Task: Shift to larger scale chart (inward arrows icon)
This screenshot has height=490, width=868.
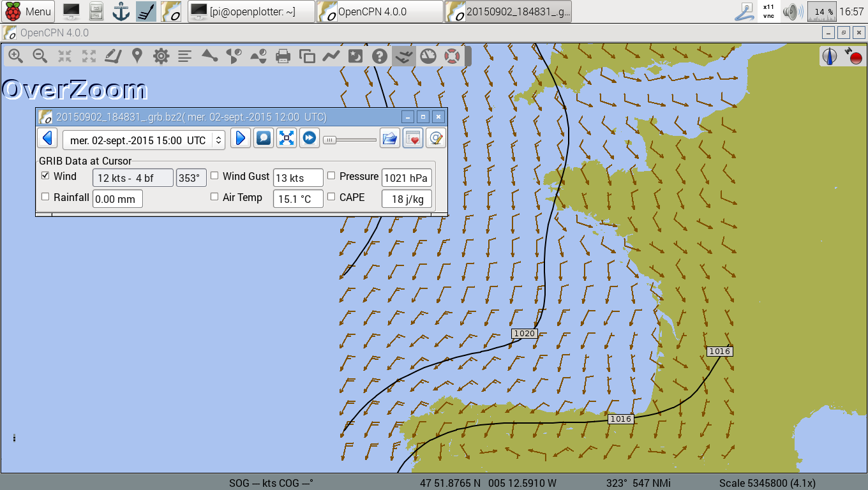Action: (x=64, y=56)
